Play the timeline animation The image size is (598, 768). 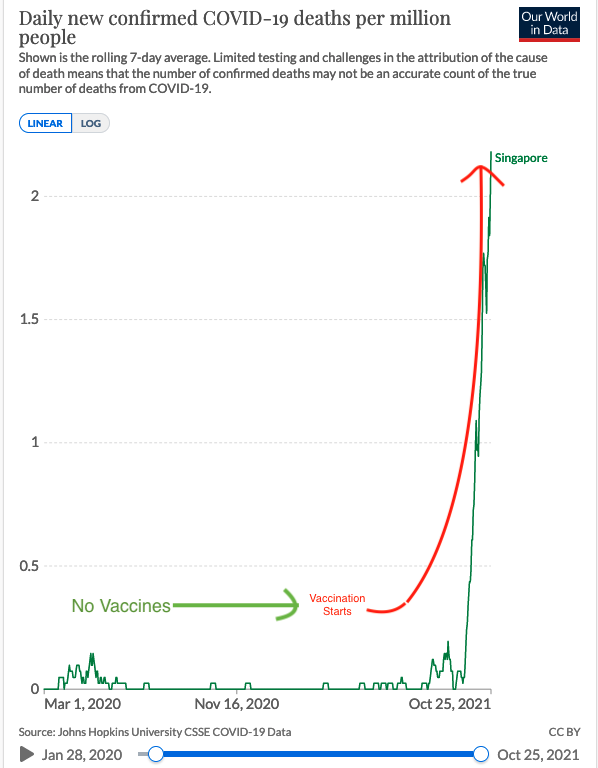[x=27, y=754]
